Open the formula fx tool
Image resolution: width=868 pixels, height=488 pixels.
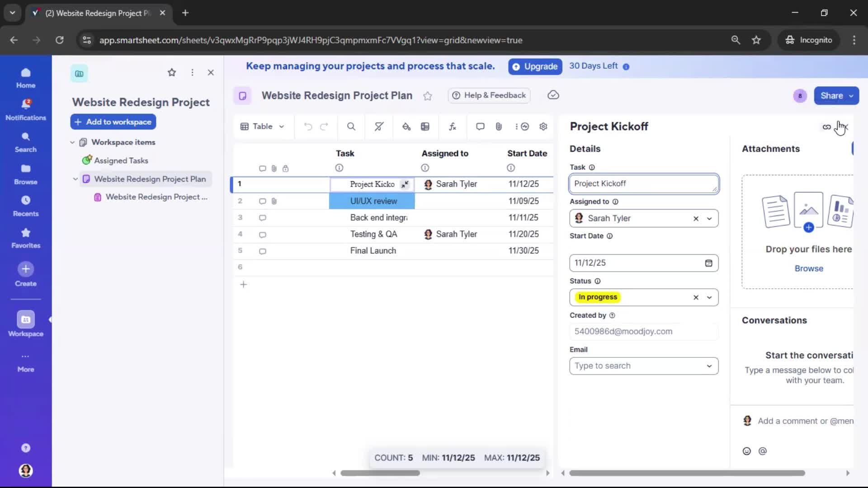452,127
